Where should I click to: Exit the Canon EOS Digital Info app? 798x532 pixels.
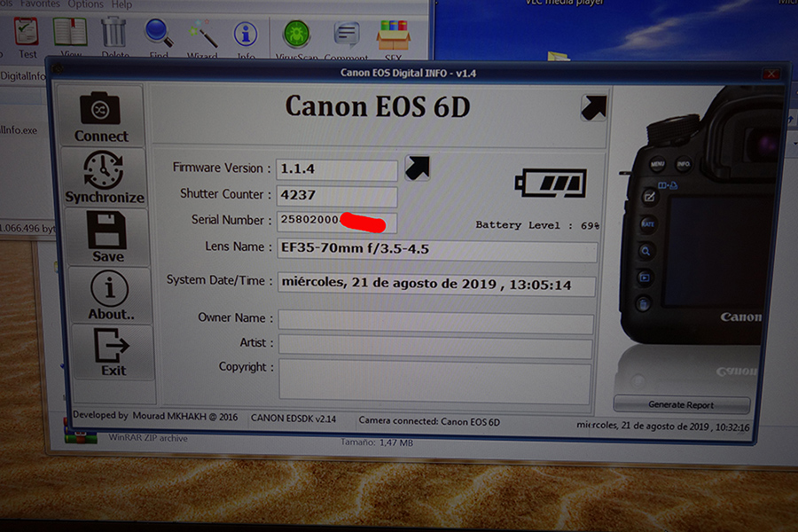tap(113, 352)
